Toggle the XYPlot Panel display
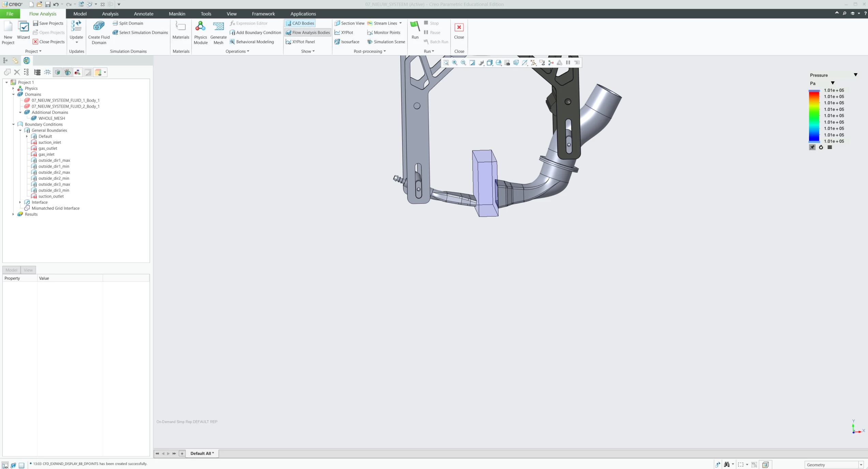Viewport: 868px width, 469px height. coord(300,42)
